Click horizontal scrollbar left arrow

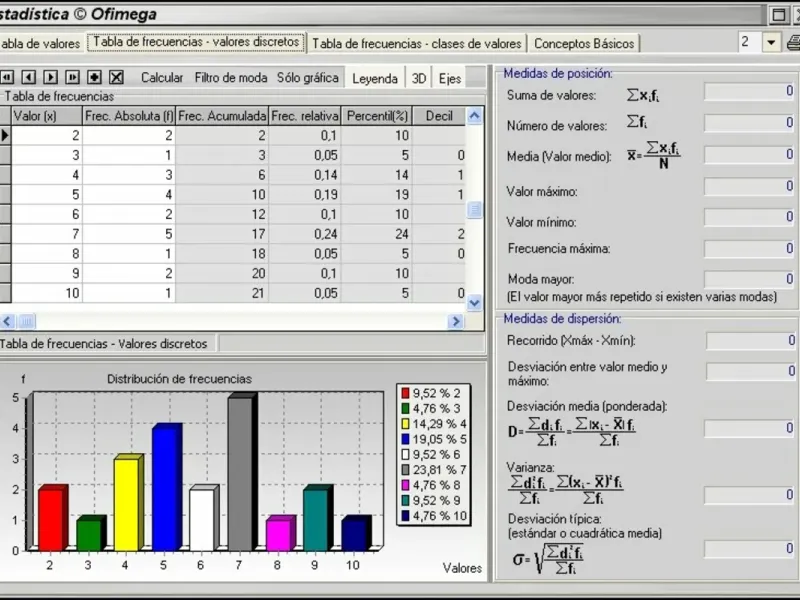tap(7, 321)
